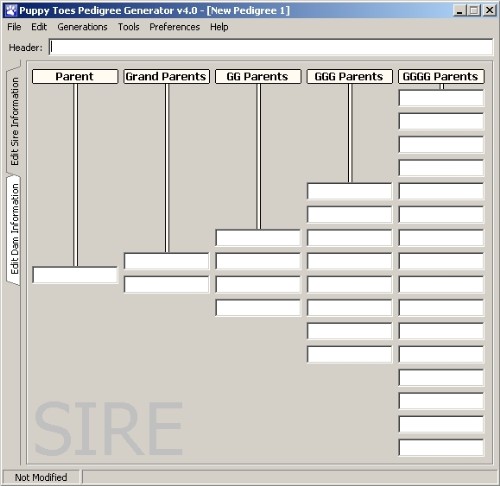Click the Grand Parents column header
This screenshot has width=500, height=486.
point(167,76)
